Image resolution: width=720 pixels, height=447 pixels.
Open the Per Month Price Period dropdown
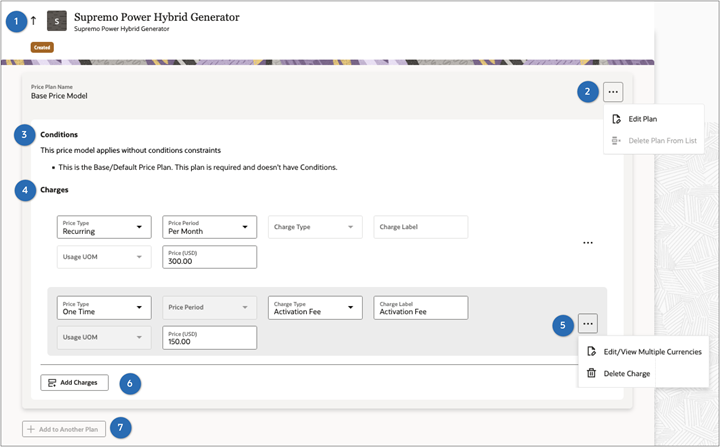(x=245, y=228)
